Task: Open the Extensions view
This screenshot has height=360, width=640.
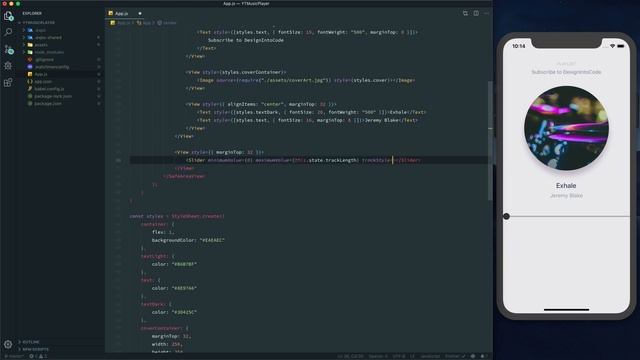Action: click(x=8, y=82)
